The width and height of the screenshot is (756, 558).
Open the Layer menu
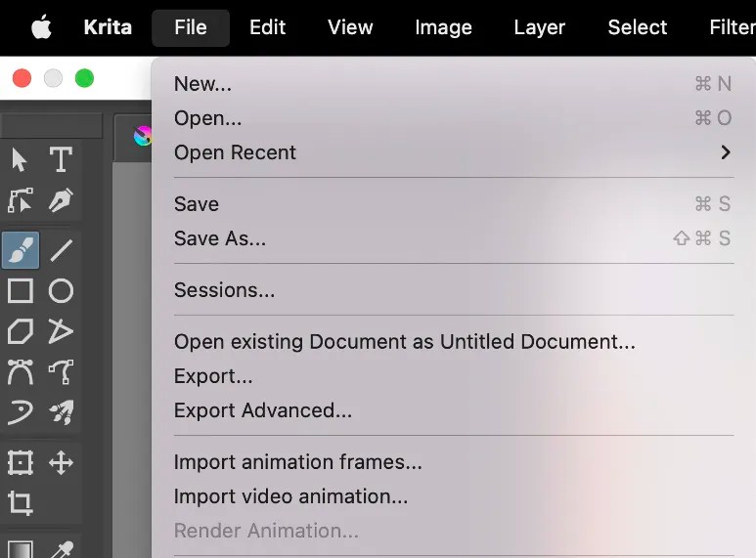pos(540,27)
